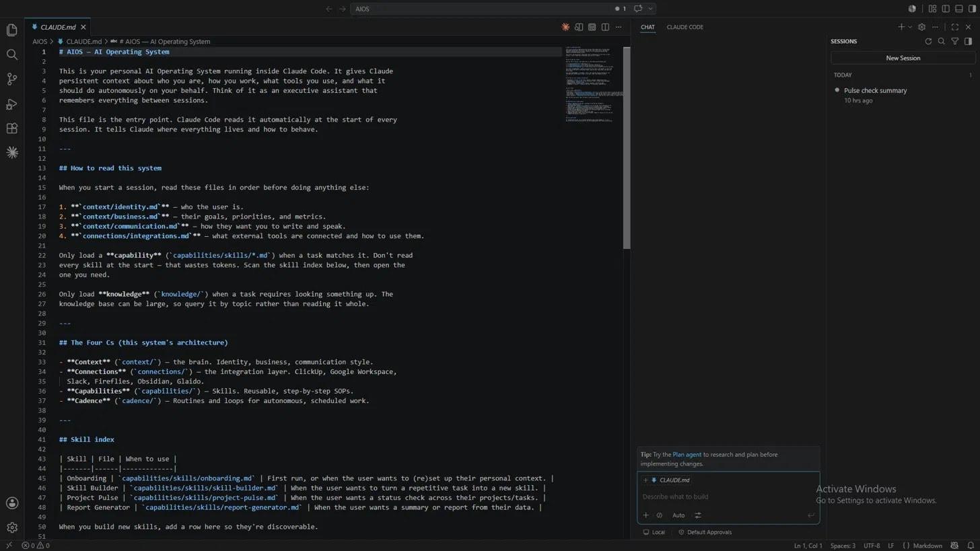Viewport: 980px width, 551px height.
Task: Open the Accounts menu in activity bar
Action: [11, 503]
